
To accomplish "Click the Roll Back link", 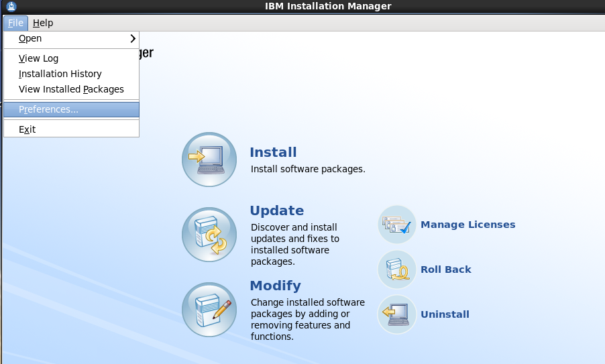I will (x=446, y=269).
